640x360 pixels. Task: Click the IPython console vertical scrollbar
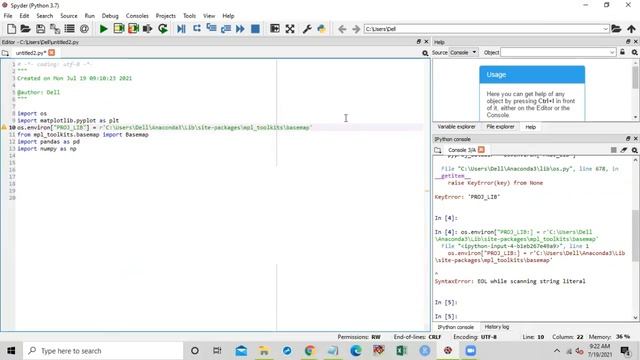[635, 239]
